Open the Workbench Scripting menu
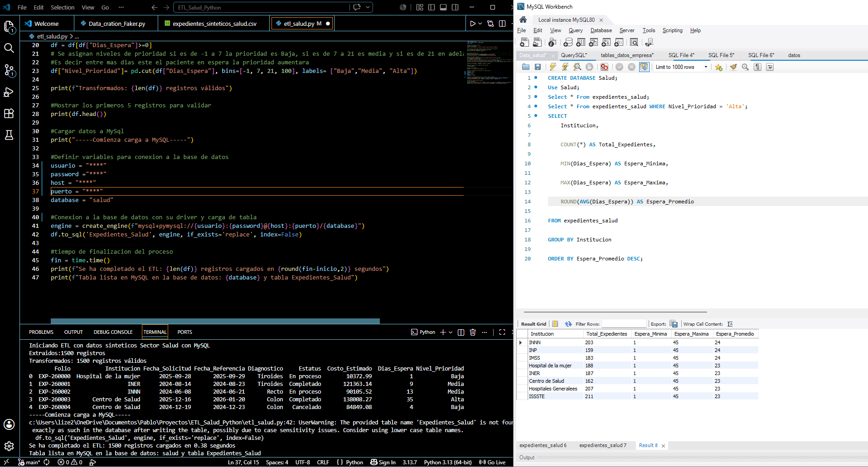The height and width of the screenshot is (467, 868). pos(672,30)
